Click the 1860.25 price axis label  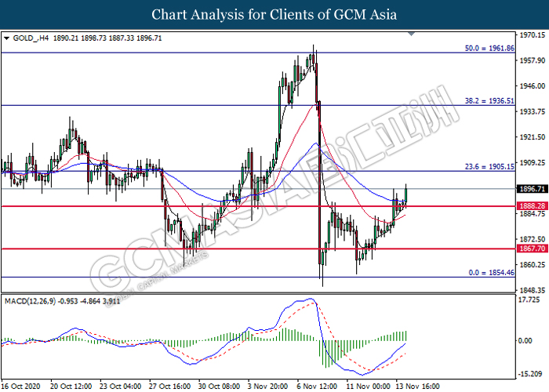533,265
